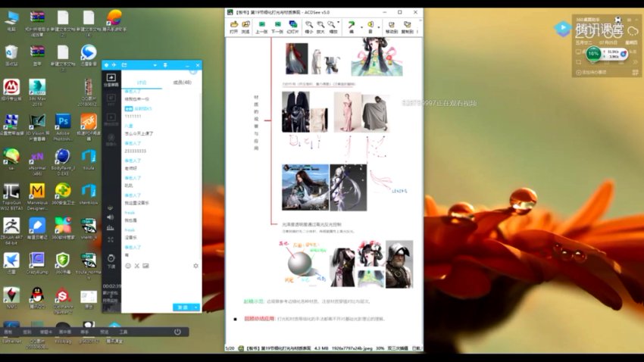This screenshot has width=644, height=362.
Task: Expand the zoom dropdown arrow in ACDSee toolbar
Action: coord(339,23)
